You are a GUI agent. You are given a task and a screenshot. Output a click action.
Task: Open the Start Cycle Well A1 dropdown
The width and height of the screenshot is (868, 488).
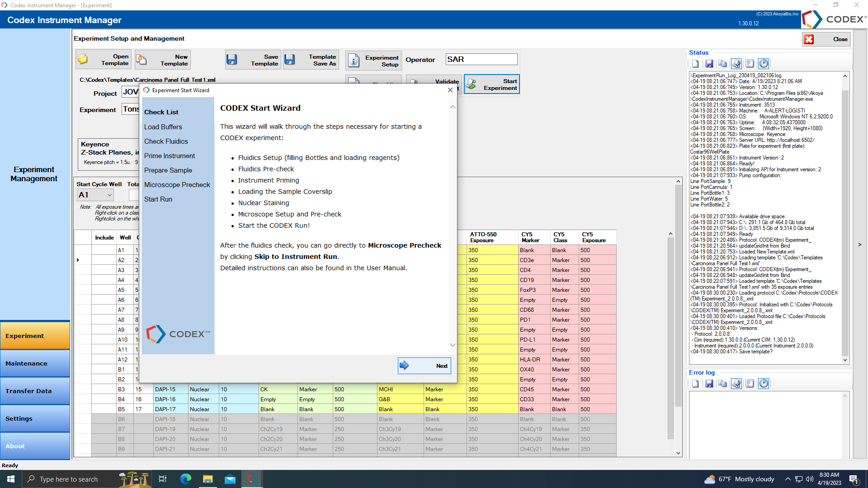tap(109, 195)
